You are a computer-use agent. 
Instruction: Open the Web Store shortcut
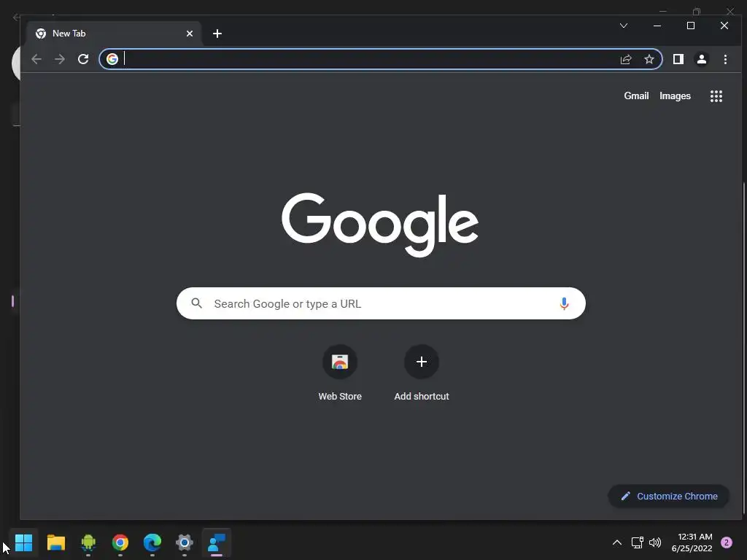click(340, 373)
